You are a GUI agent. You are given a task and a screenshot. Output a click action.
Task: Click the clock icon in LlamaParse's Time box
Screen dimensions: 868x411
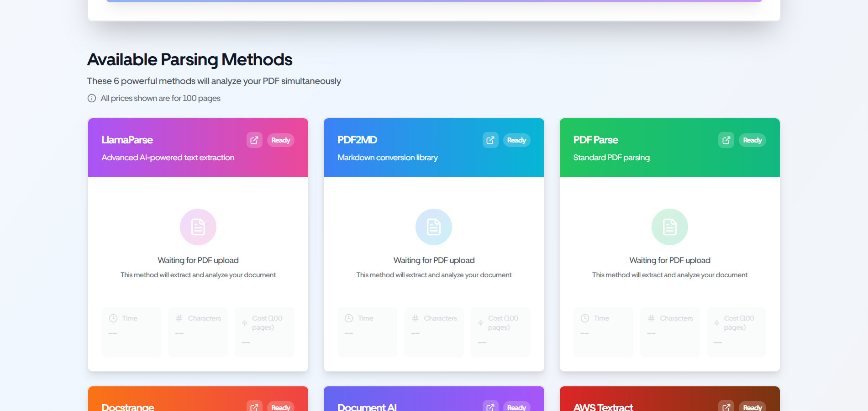coord(112,318)
